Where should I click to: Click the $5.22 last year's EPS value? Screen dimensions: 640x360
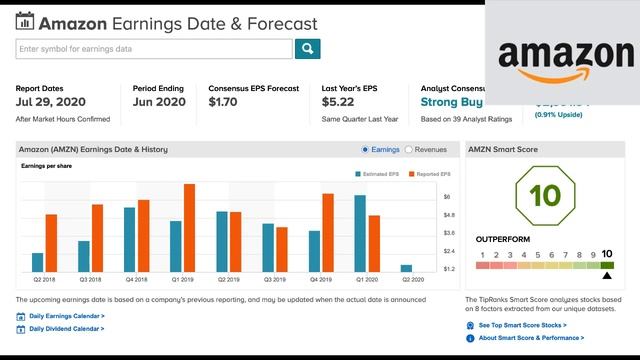(338, 102)
